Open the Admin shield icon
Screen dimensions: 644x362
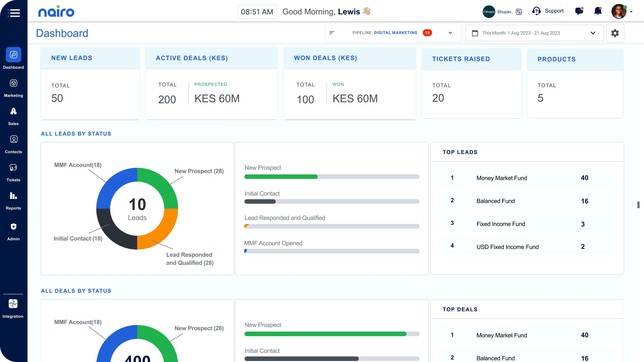(x=14, y=227)
